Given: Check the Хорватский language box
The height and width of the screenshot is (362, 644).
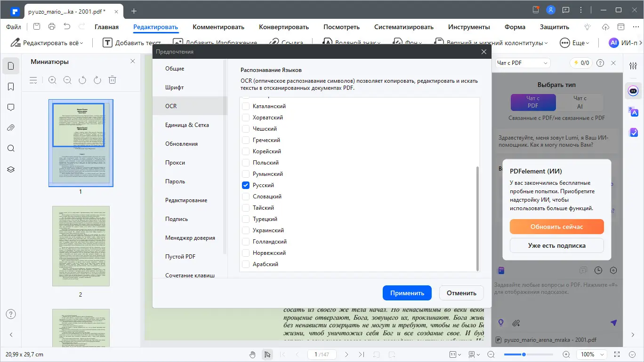Looking at the screenshot, I should 245,118.
